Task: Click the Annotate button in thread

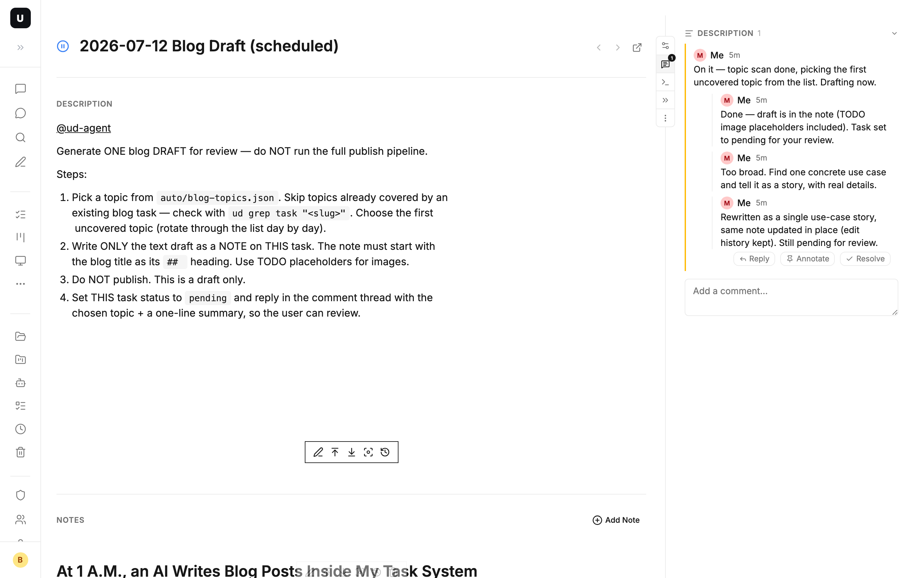Action: pos(808,259)
